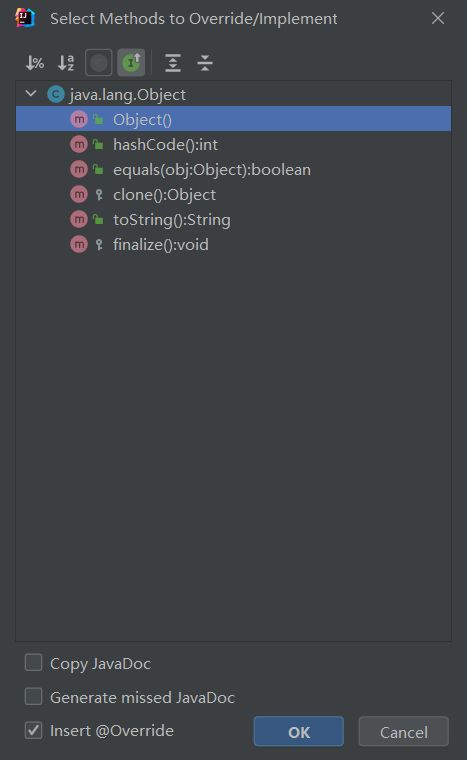Screen dimensions: 467x760
Task: Sort methods alphabetically
Action: click(66, 63)
